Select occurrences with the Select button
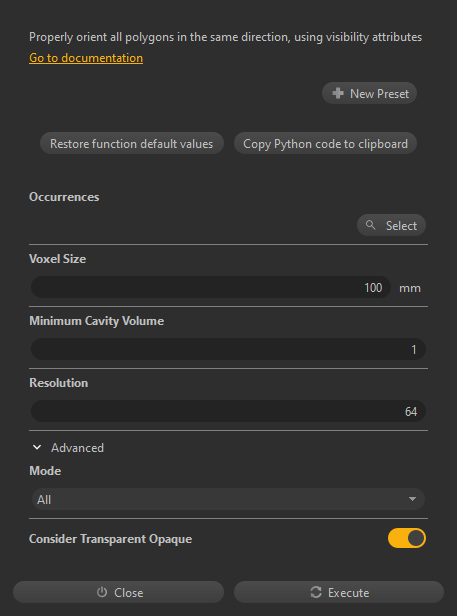The image size is (457, 616). tap(391, 225)
